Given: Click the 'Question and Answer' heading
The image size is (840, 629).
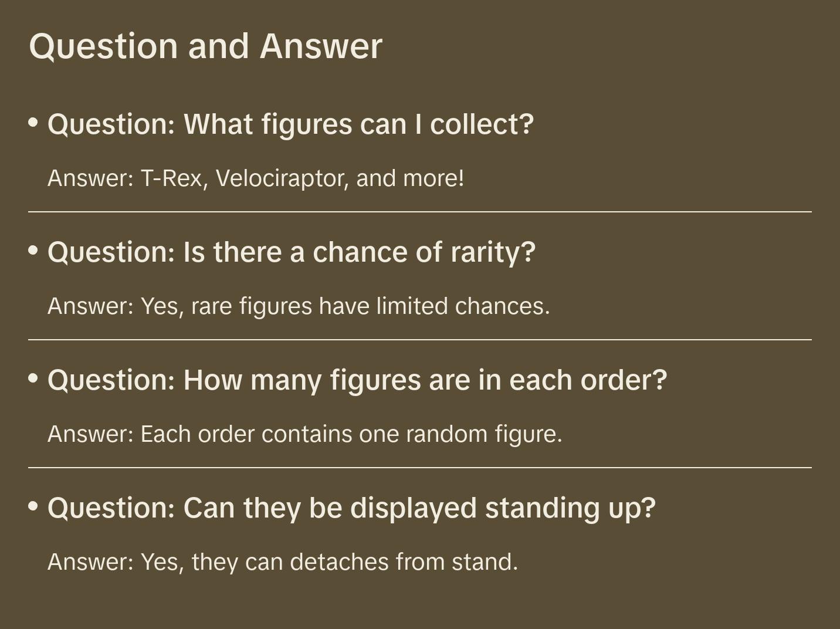Looking at the screenshot, I should pyautogui.click(x=205, y=46).
